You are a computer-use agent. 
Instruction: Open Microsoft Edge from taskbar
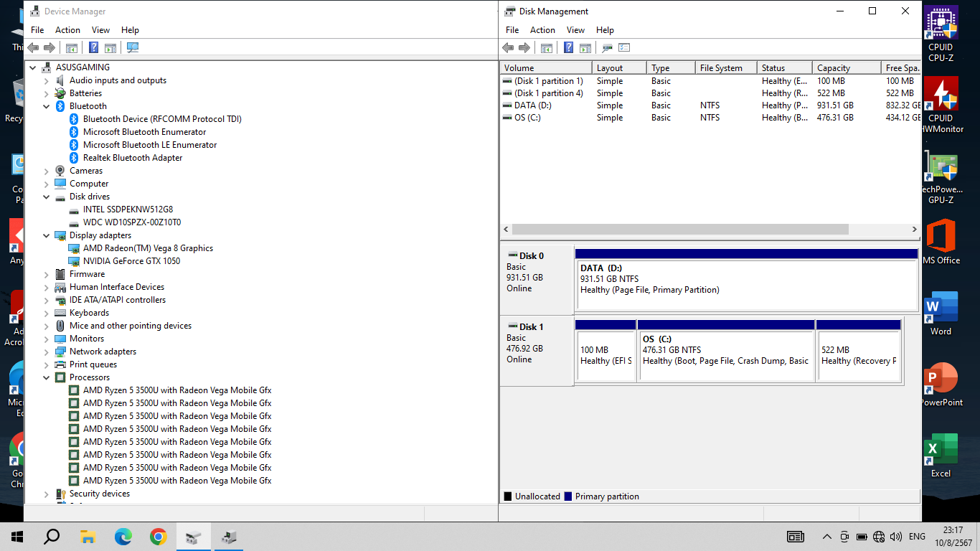point(123,537)
